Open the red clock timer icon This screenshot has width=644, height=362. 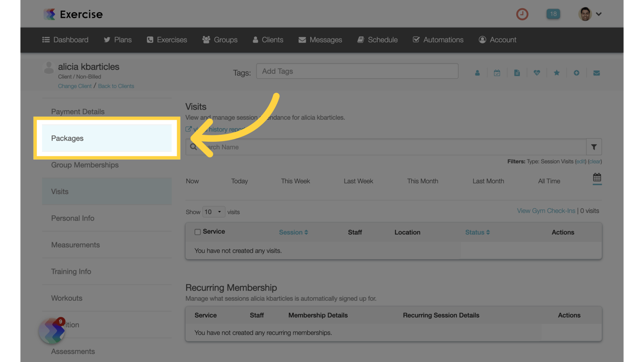pos(522,14)
